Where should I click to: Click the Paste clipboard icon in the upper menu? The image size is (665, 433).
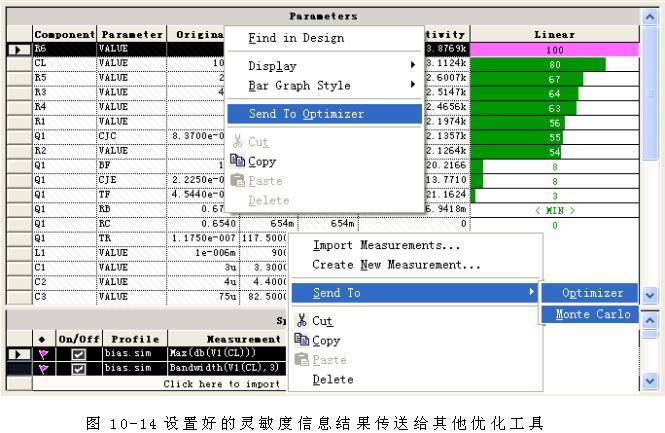click(x=237, y=181)
